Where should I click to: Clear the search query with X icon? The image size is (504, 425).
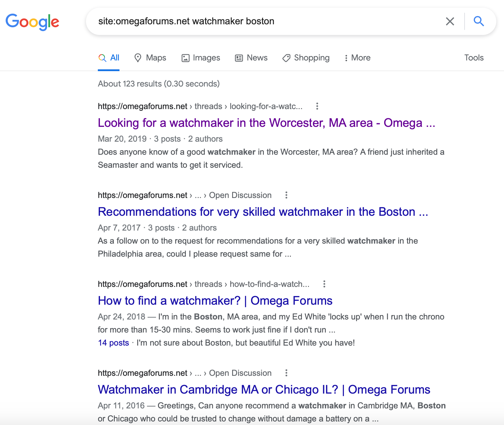450,21
